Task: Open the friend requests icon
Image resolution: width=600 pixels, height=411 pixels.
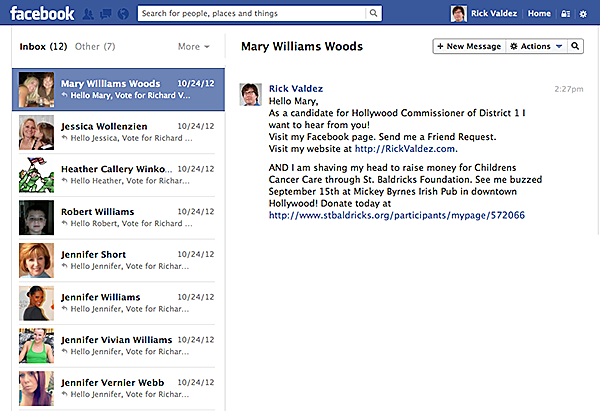Action: pyautogui.click(x=88, y=14)
